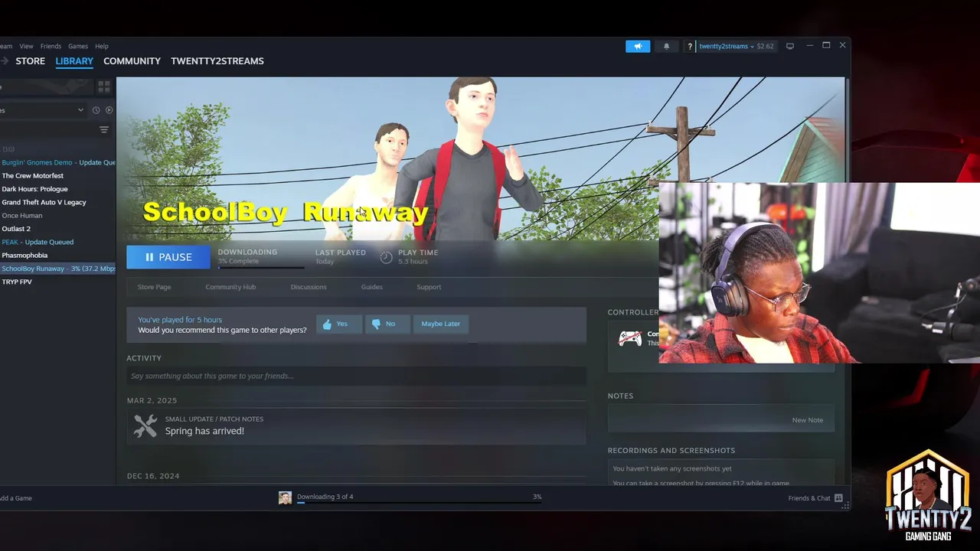The width and height of the screenshot is (980, 551).
Task: Create a New Note
Action: 808,420
